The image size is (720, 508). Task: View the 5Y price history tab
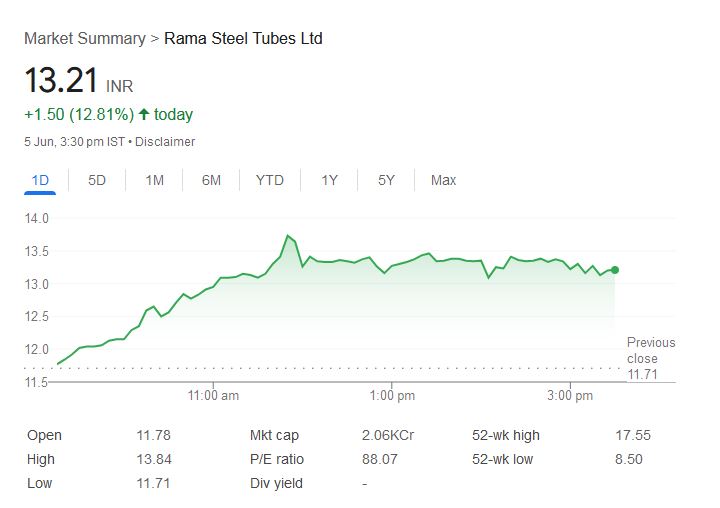click(x=386, y=180)
